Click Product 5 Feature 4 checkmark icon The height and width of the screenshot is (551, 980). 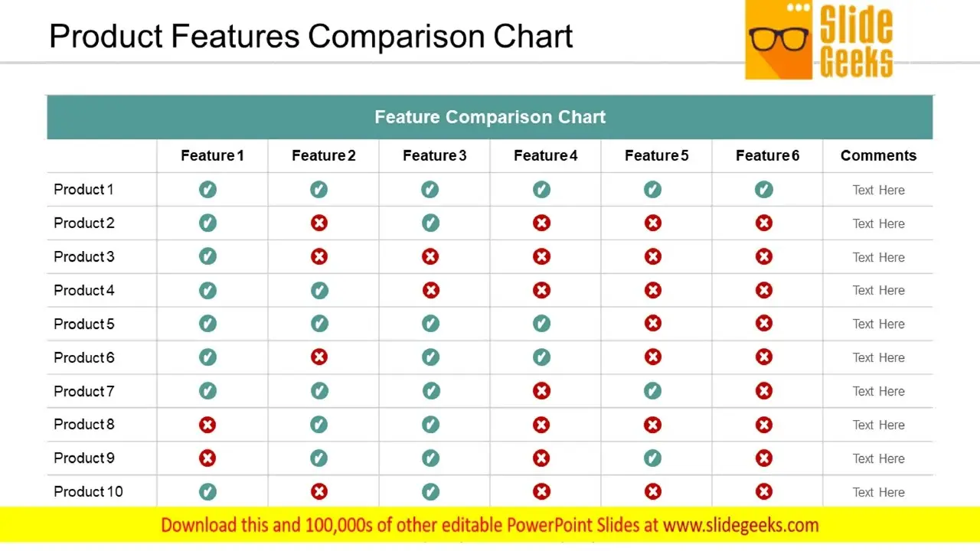pyautogui.click(x=541, y=324)
